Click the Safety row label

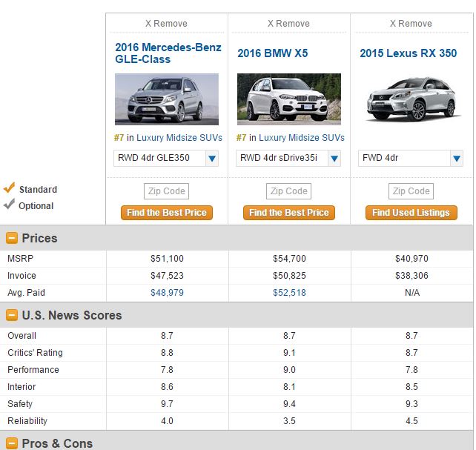[20, 404]
